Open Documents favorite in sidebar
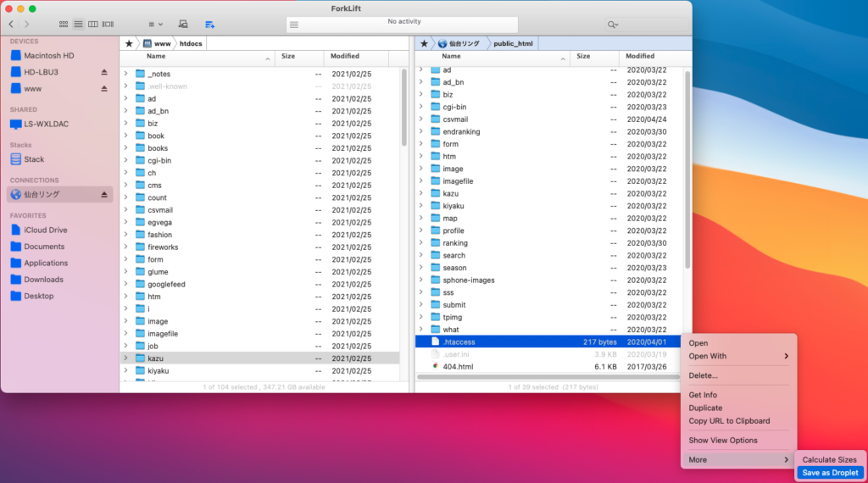 pos(44,247)
